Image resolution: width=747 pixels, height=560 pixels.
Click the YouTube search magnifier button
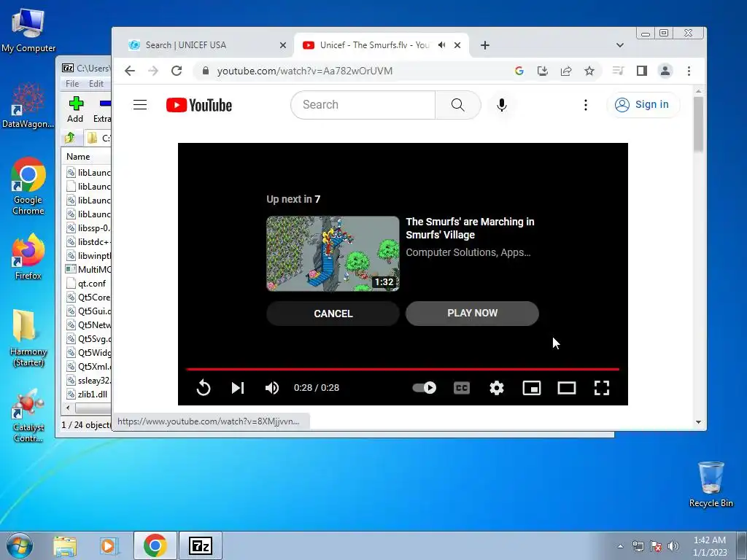tap(458, 105)
